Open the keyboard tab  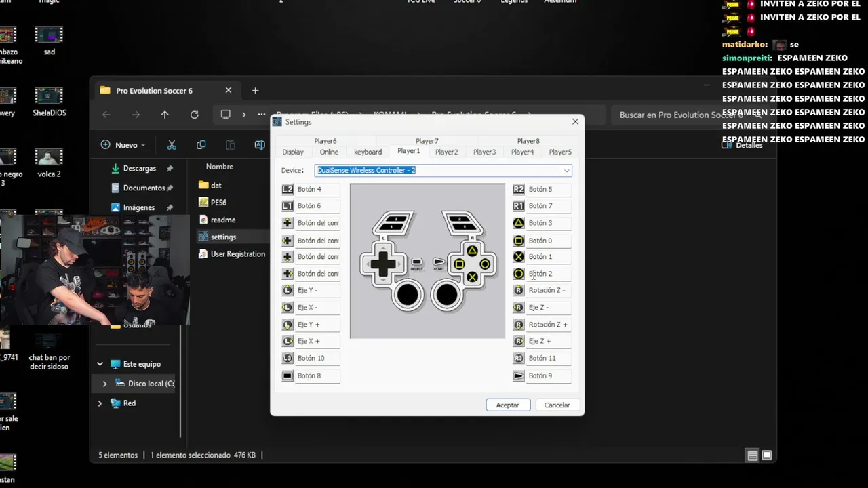tap(368, 152)
